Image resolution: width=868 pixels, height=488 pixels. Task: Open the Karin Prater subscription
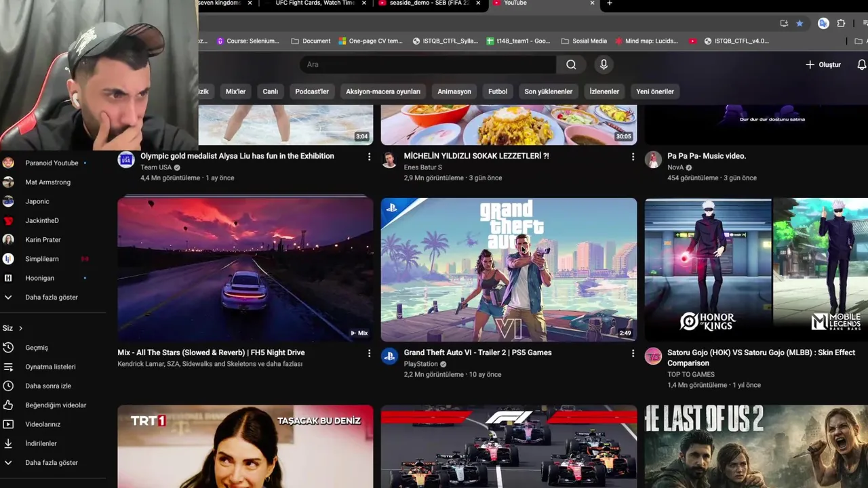coord(43,240)
